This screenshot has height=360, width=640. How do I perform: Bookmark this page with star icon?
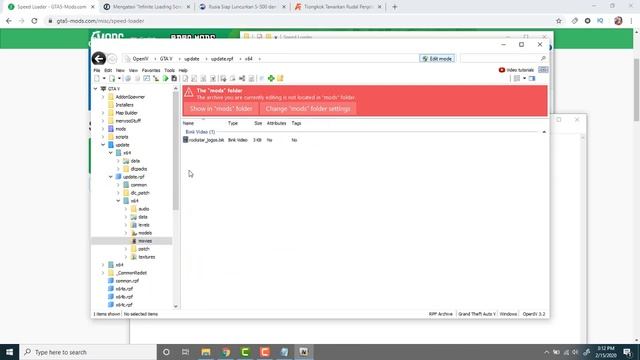click(x=559, y=21)
